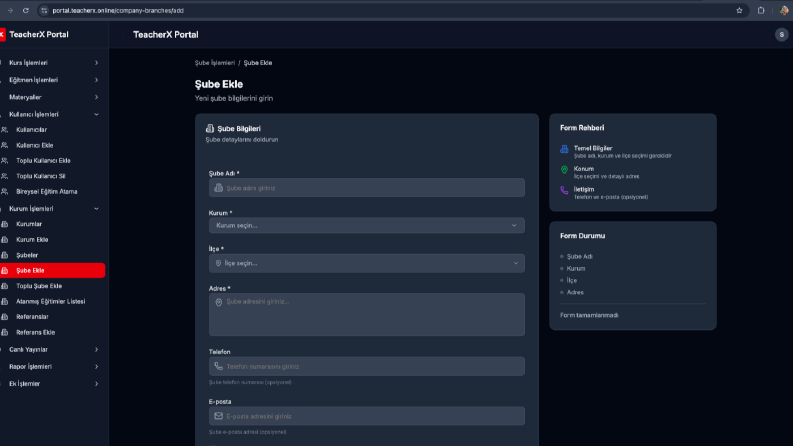Click the Referanslar sidebar icon

(x=5, y=317)
